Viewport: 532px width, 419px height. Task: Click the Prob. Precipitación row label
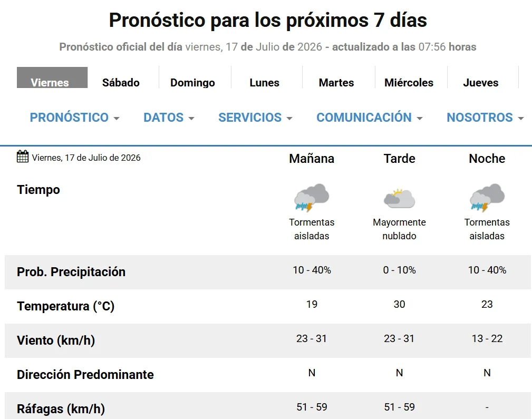click(x=71, y=272)
